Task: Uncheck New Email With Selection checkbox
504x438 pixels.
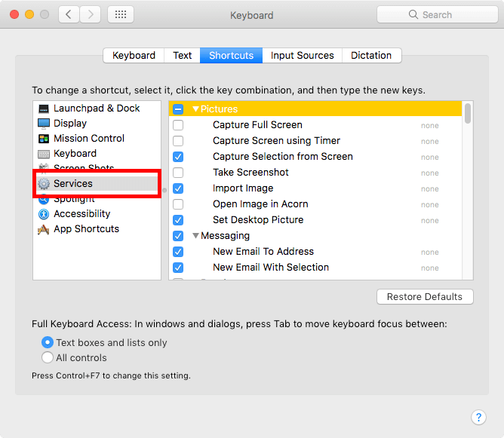Action: [178, 268]
